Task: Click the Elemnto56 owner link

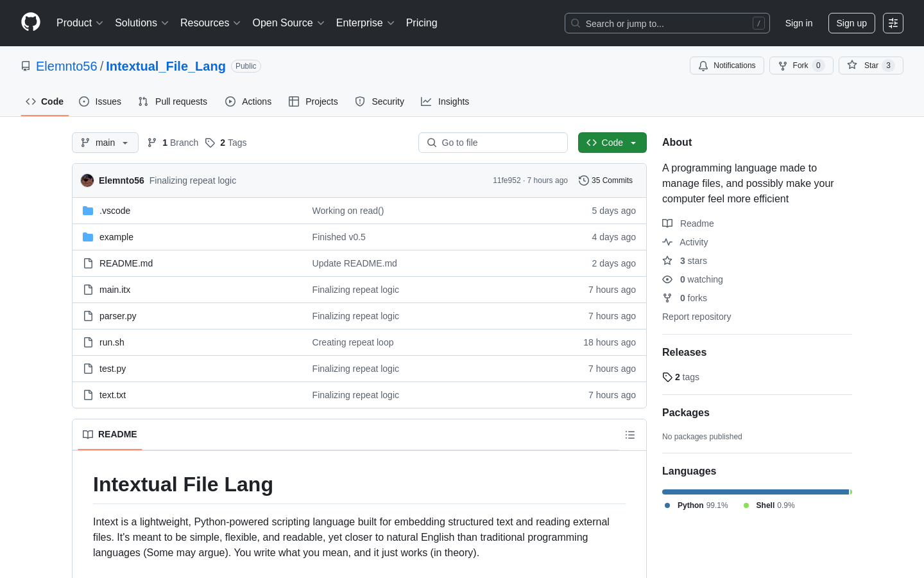Action: (x=67, y=66)
